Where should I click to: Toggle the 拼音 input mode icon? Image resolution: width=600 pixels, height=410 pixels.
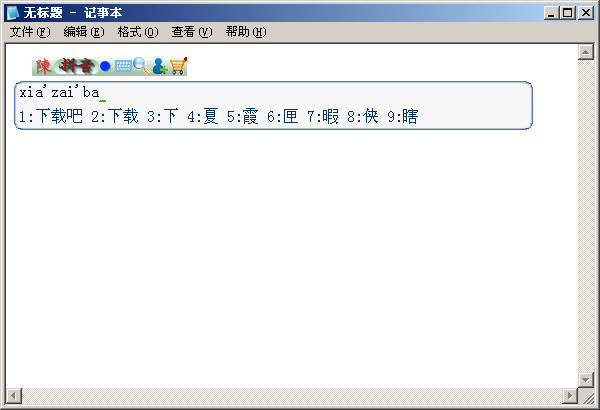click(75, 67)
